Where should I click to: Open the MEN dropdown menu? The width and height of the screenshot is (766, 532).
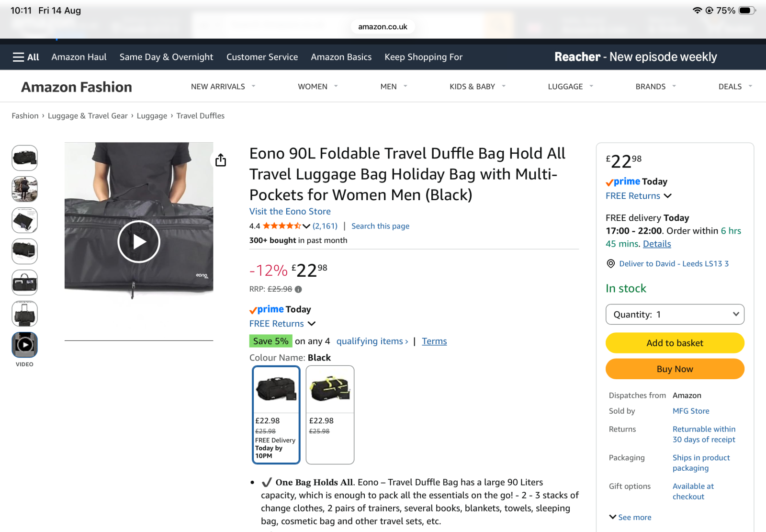coord(394,87)
